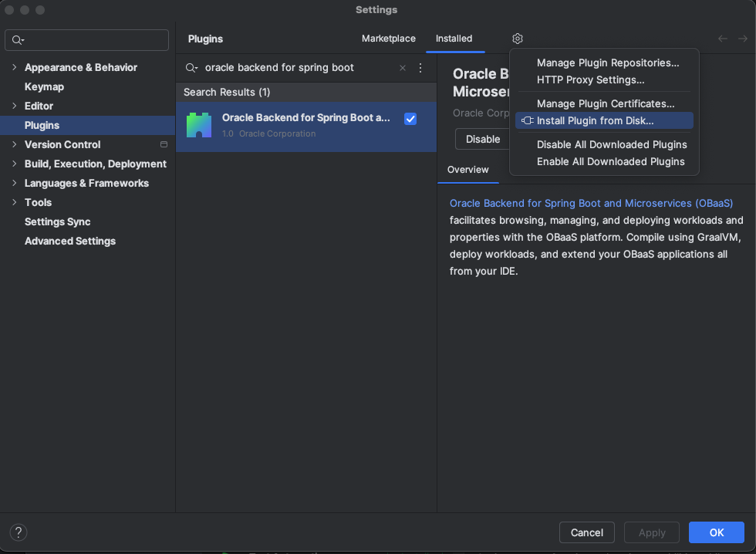
Task: Uncheck the Oracle Backend plugin checkbox
Action: [x=410, y=119]
